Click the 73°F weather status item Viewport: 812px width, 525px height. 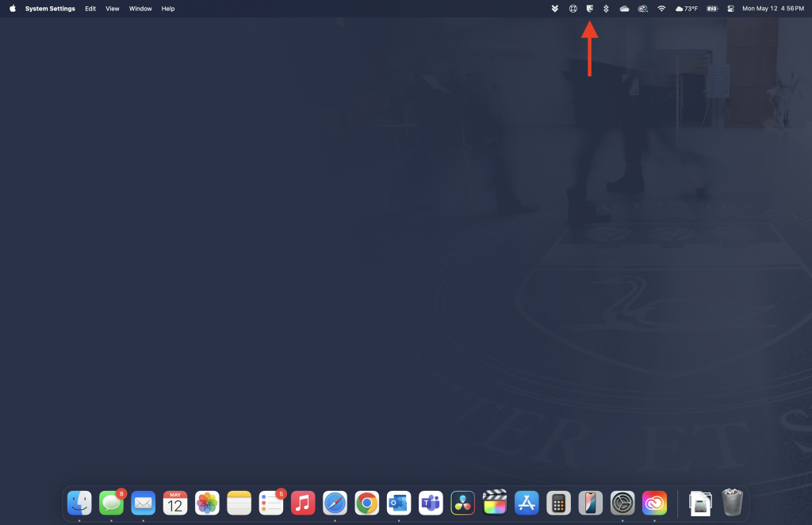[687, 9]
